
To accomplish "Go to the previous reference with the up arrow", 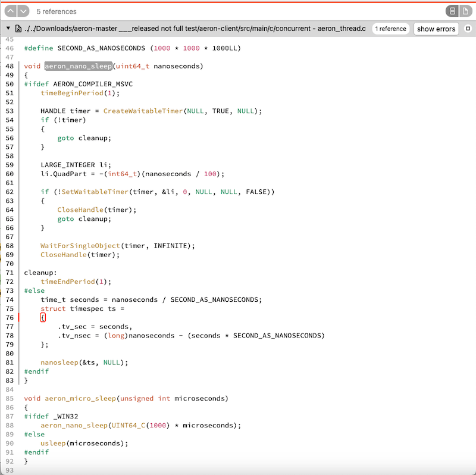I will [11, 11].
